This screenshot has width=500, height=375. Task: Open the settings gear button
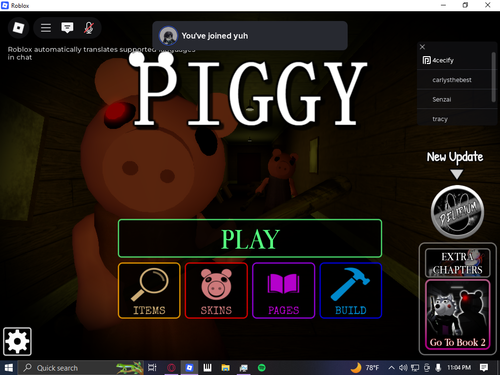point(17,341)
